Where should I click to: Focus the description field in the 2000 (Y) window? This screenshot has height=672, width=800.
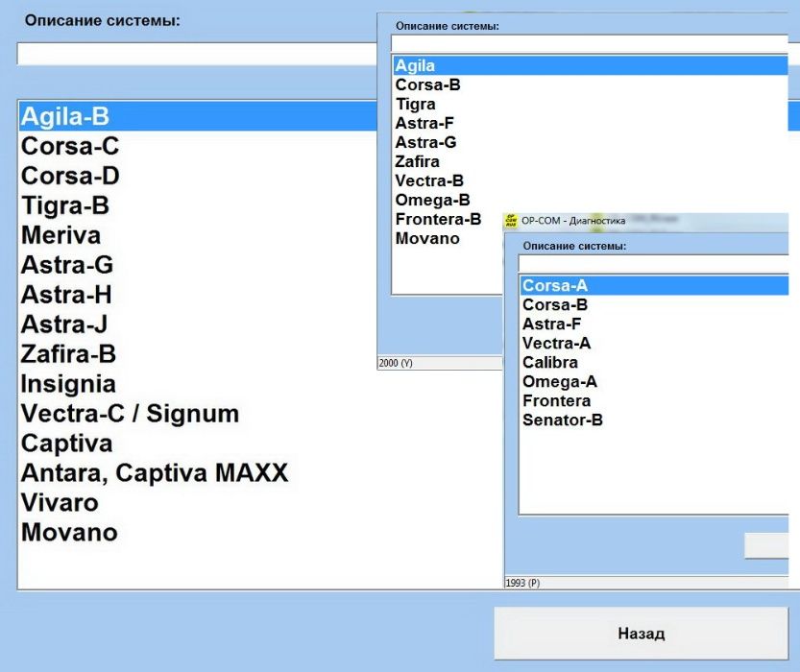point(590,43)
